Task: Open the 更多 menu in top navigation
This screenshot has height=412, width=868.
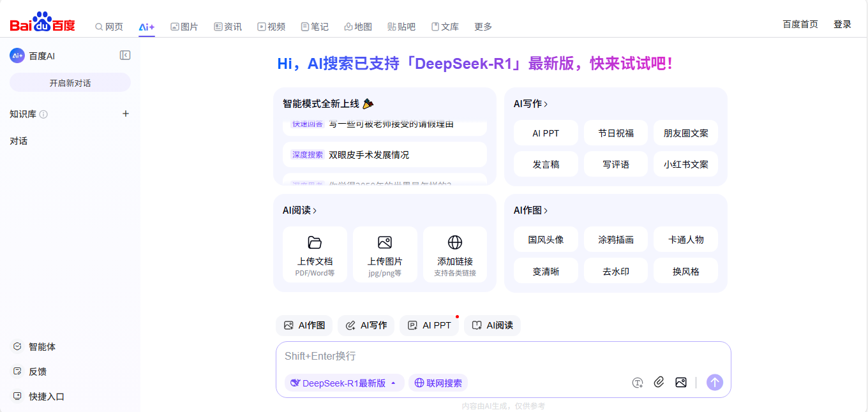Action: [483, 27]
